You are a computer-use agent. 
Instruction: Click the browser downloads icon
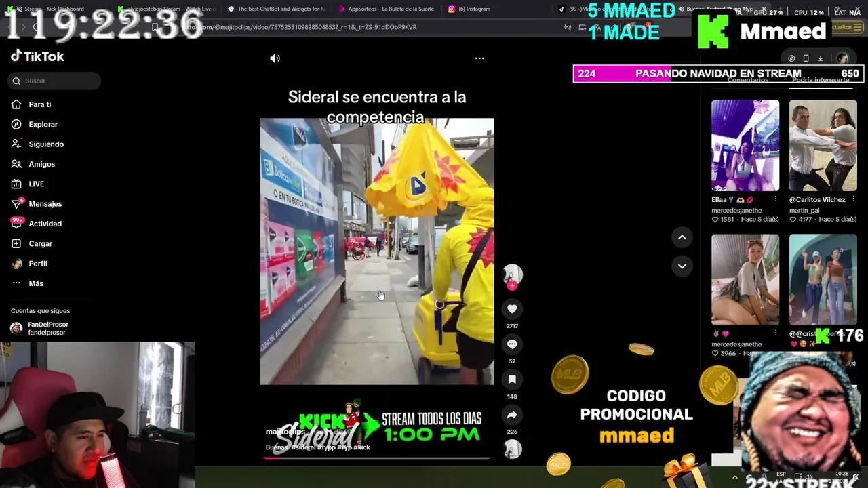pyautogui.click(x=821, y=58)
